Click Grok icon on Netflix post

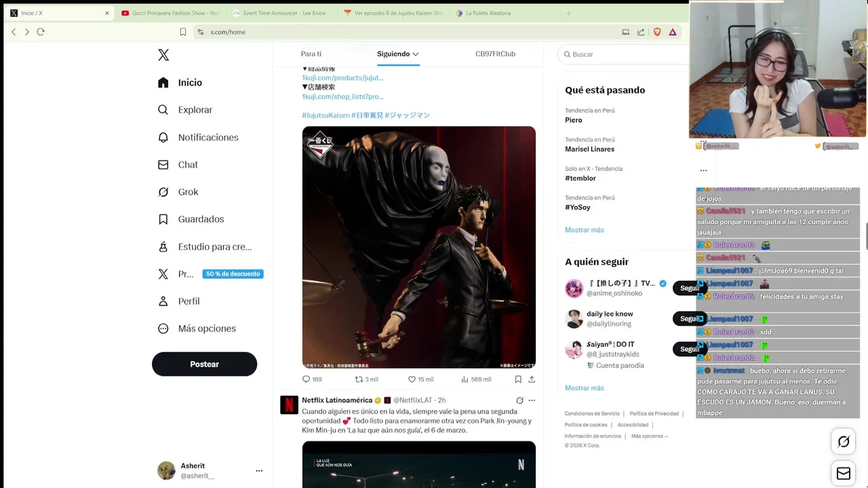[x=519, y=401]
